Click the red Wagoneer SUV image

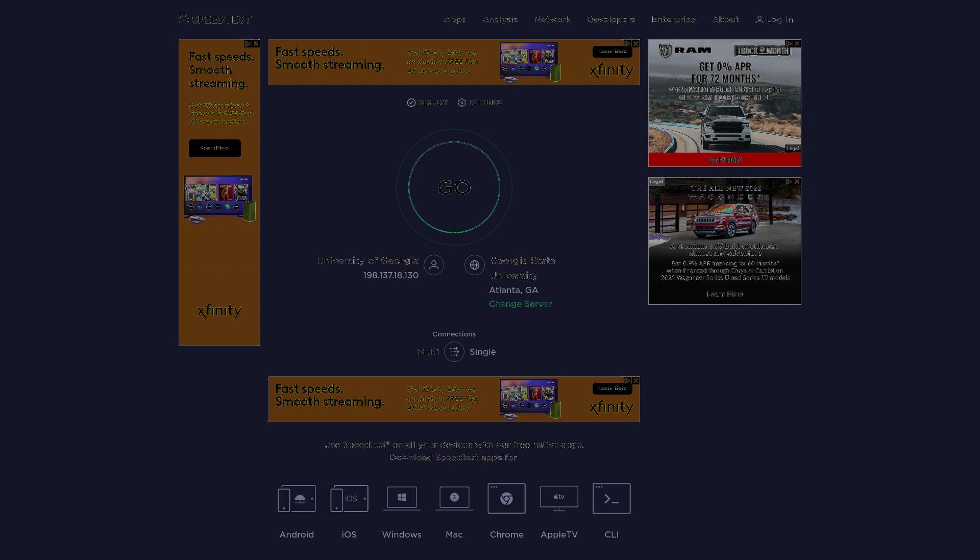tap(726, 221)
